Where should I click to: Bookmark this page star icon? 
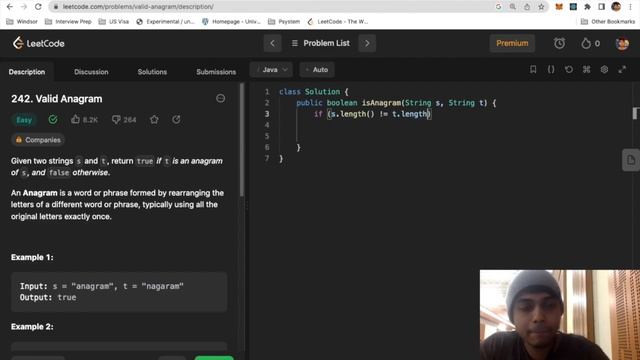coord(541,7)
